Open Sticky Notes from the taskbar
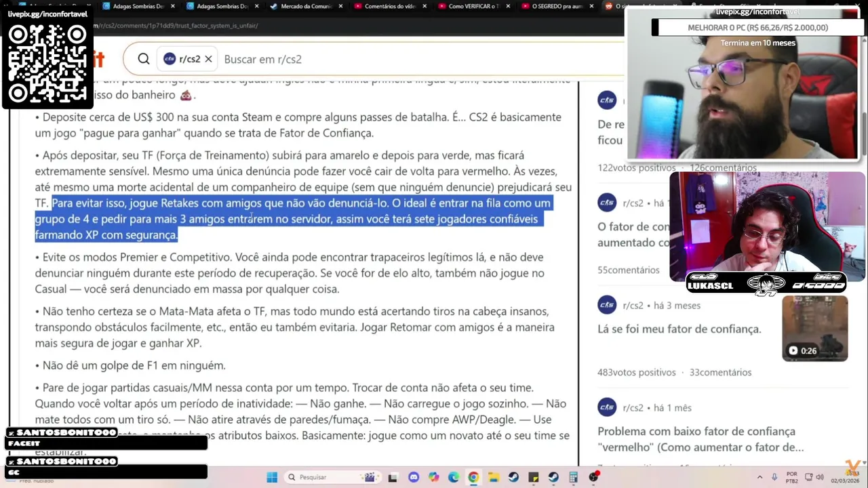 tap(534, 477)
